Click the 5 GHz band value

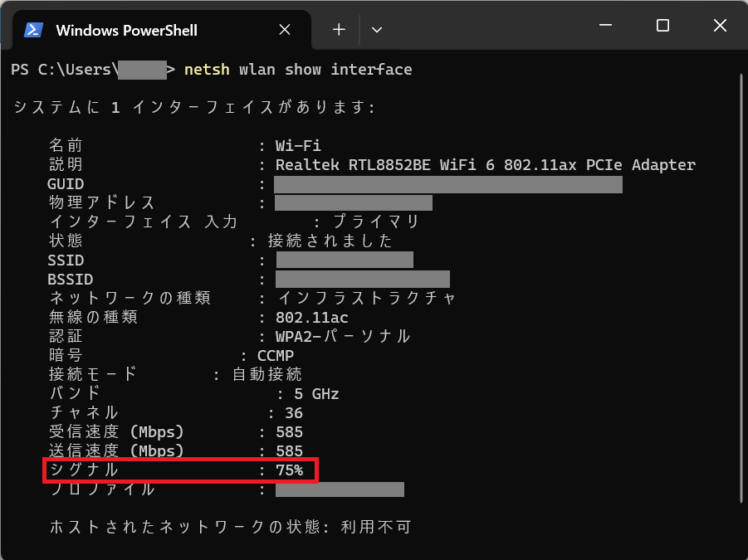(x=316, y=394)
